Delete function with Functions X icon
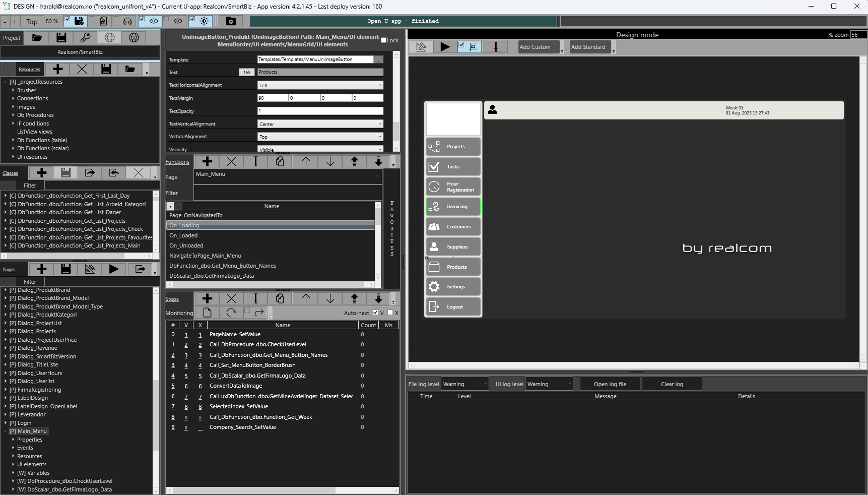This screenshot has width=868, height=495. pyautogui.click(x=231, y=161)
